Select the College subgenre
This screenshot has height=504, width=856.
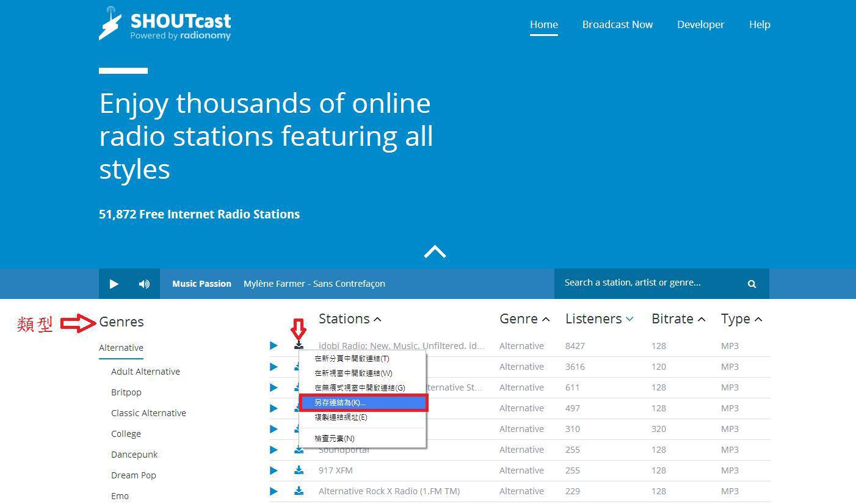coord(126,434)
